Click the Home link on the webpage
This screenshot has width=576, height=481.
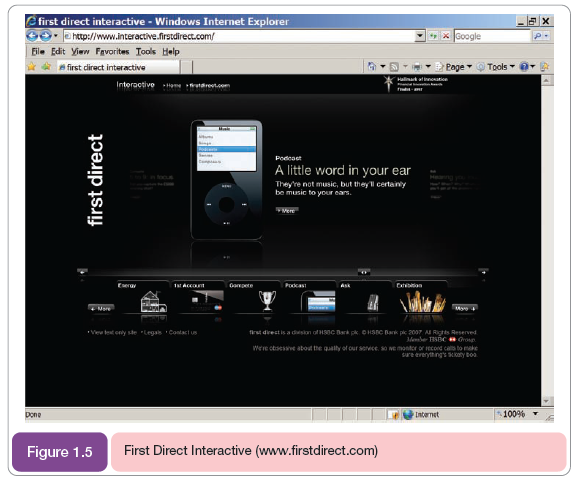[172, 86]
